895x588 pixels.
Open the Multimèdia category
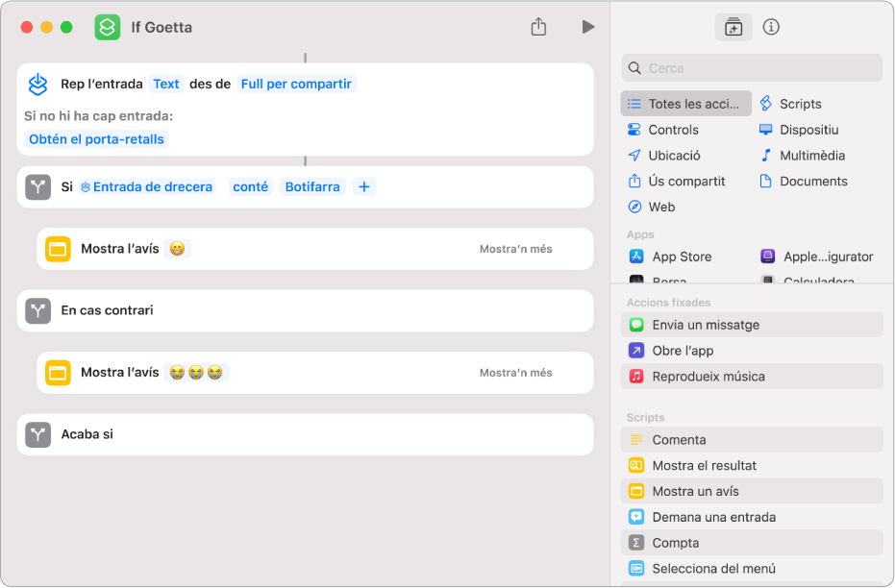[811, 156]
